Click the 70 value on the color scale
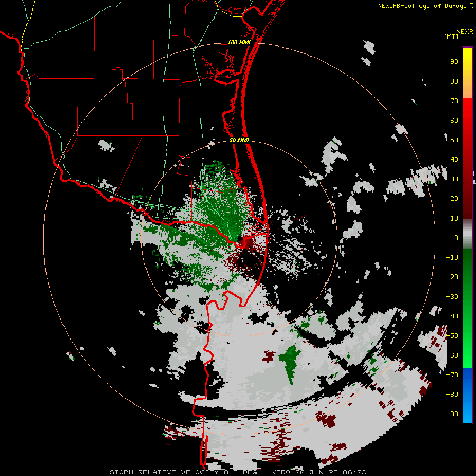The image size is (476, 476). click(x=454, y=101)
